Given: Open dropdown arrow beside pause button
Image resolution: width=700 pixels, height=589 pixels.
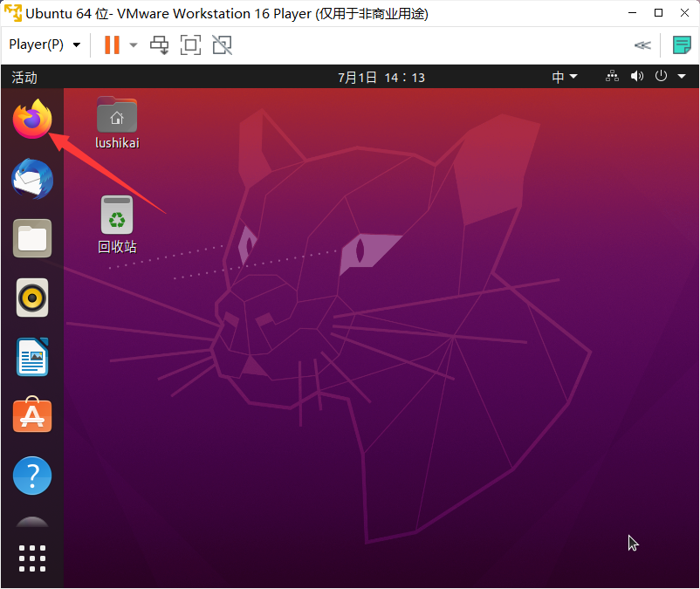Looking at the screenshot, I should [134, 45].
